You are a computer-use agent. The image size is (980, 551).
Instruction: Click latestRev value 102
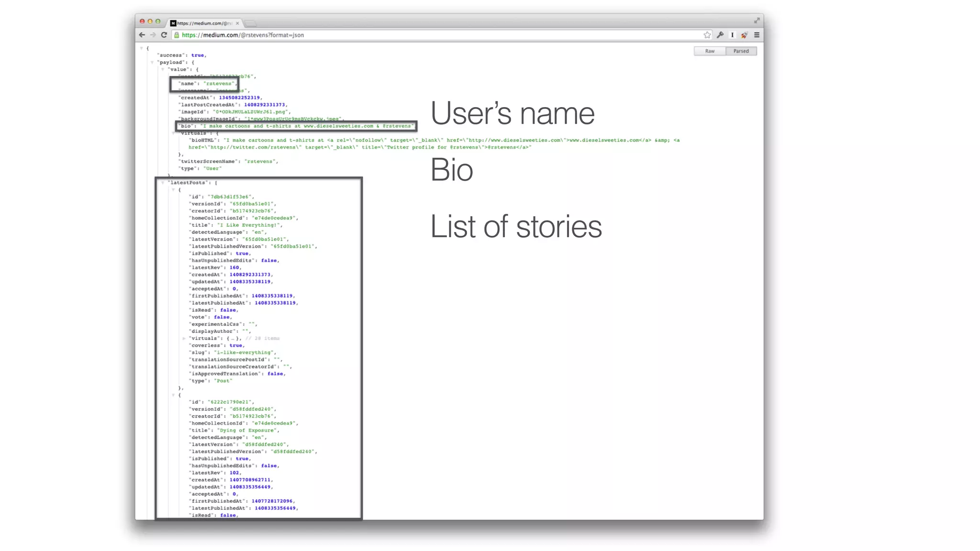click(234, 473)
